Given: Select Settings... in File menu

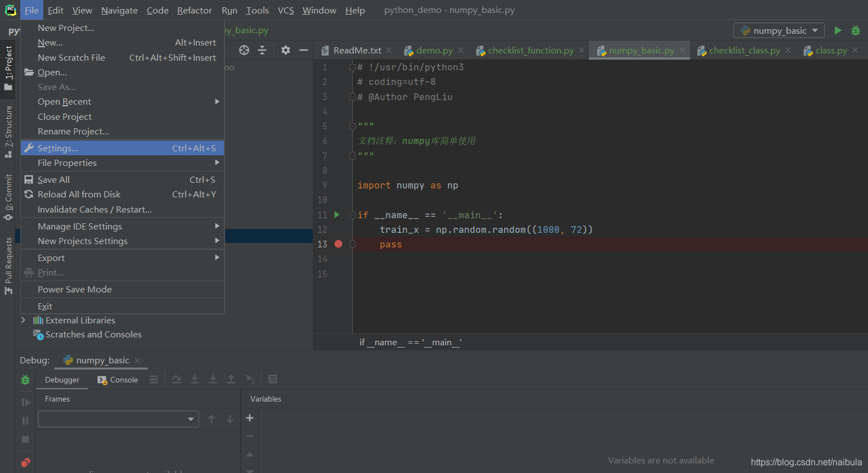Looking at the screenshot, I should click(123, 148).
